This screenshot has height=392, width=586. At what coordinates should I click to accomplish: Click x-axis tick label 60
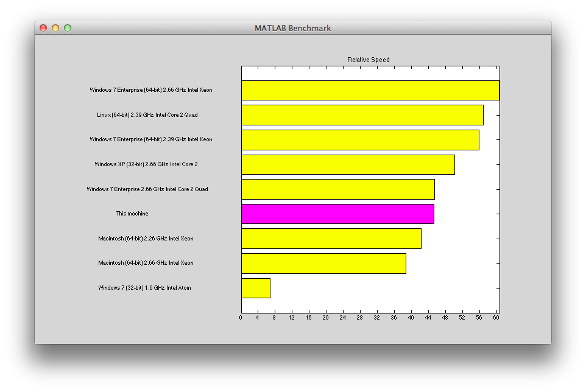click(496, 318)
